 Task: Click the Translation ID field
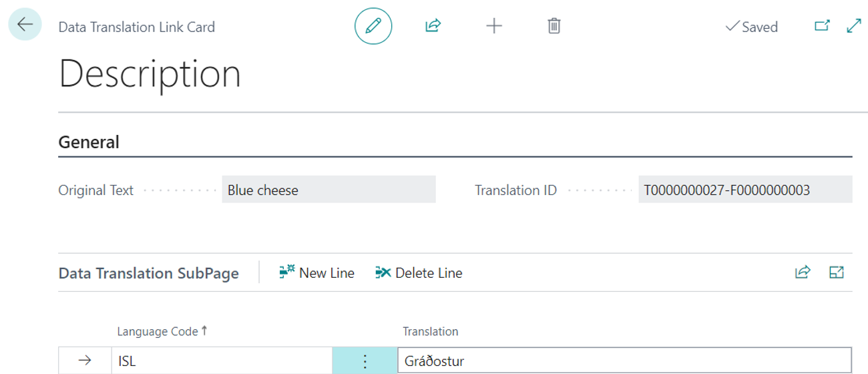tap(744, 190)
